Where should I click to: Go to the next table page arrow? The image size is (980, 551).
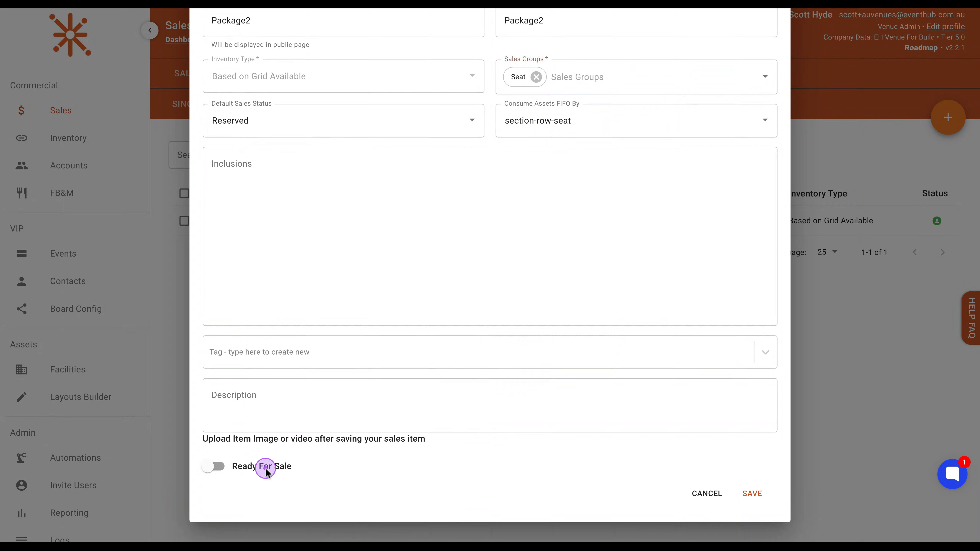pos(942,253)
